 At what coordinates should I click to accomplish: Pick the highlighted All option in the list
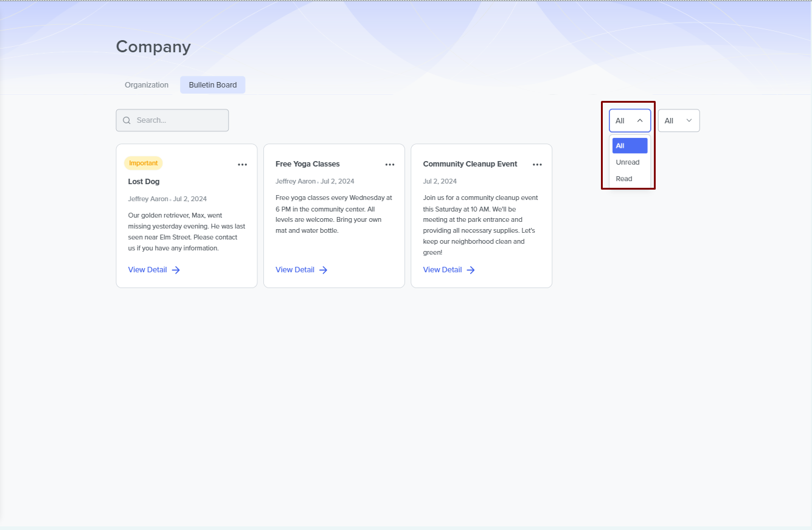coord(630,146)
